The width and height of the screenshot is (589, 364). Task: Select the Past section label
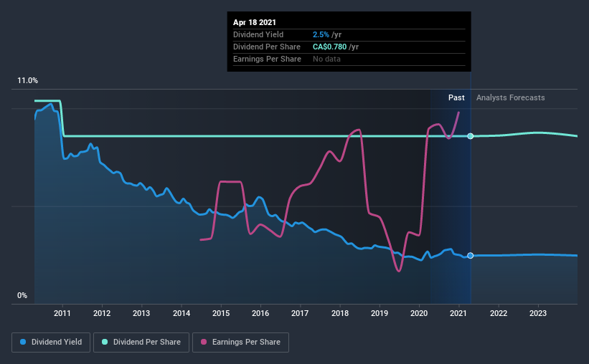pos(456,97)
